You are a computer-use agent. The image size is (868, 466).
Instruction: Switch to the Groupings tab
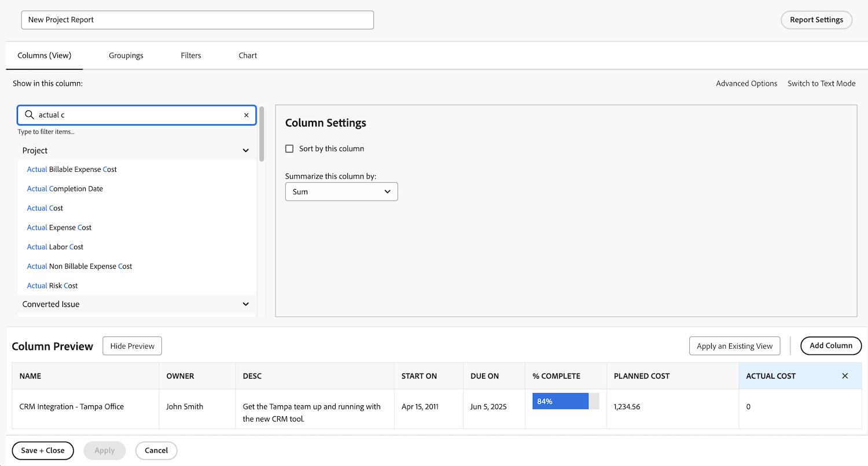pos(126,56)
